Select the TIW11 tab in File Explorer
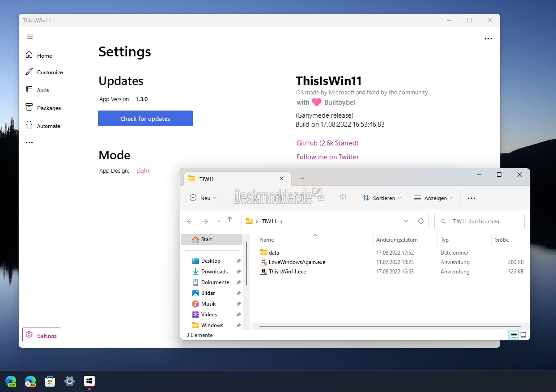This screenshot has height=392, width=556. (x=237, y=179)
